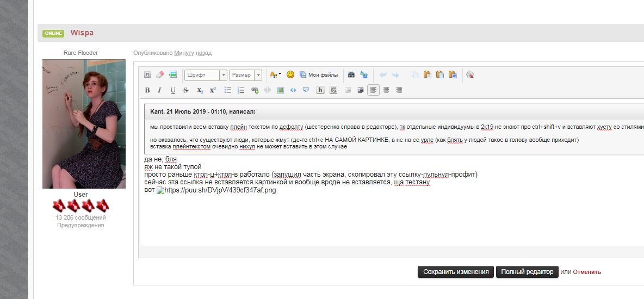Click the OFF TOP tag icon
644x299 pixels.
(x=333, y=90)
